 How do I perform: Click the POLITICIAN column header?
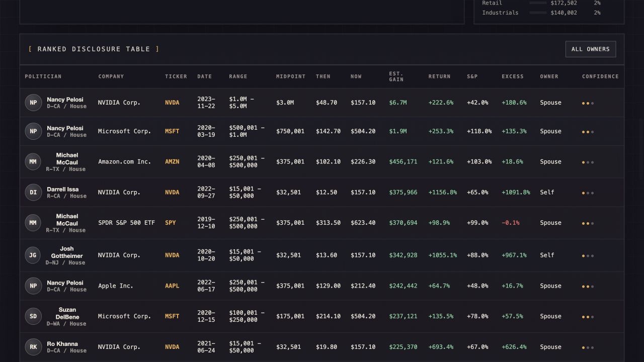[x=43, y=76]
